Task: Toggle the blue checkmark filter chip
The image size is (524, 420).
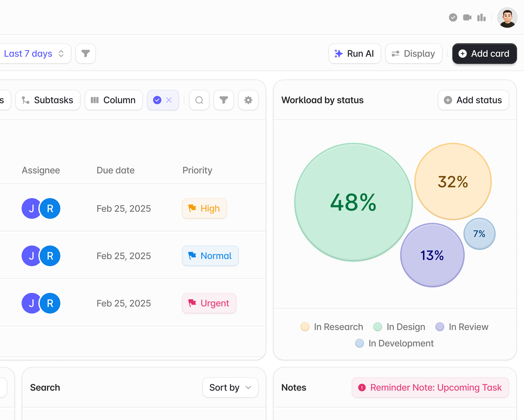Action: 157,100
